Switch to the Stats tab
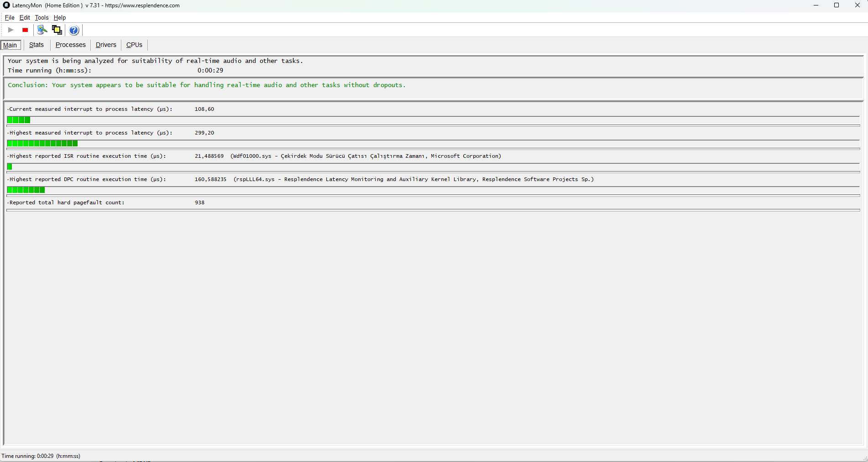868x462 pixels. coord(37,45)
